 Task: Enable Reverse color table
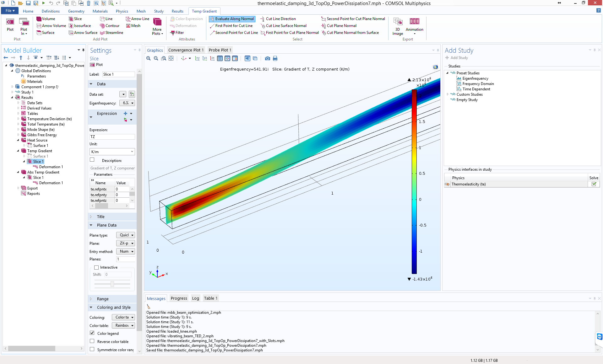[x=92, y=341]
